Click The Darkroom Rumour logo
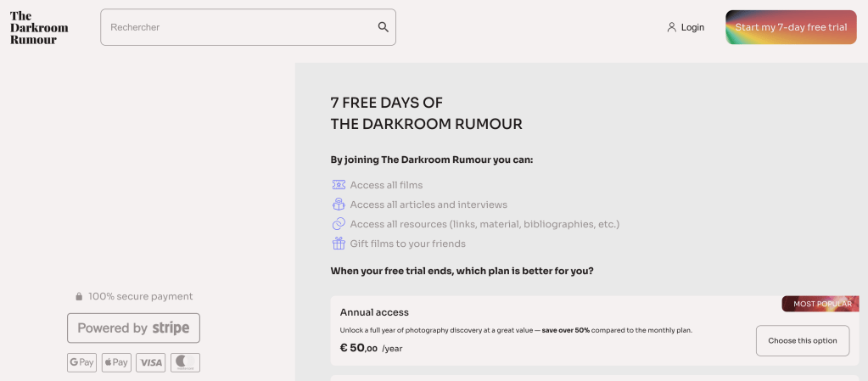Screen dimensions: 868x381 [x=39, y=27]
